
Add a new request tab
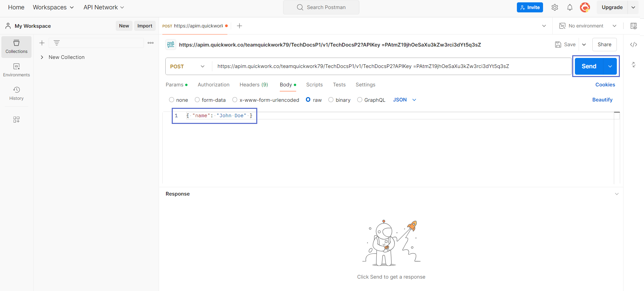pos(239,26)
